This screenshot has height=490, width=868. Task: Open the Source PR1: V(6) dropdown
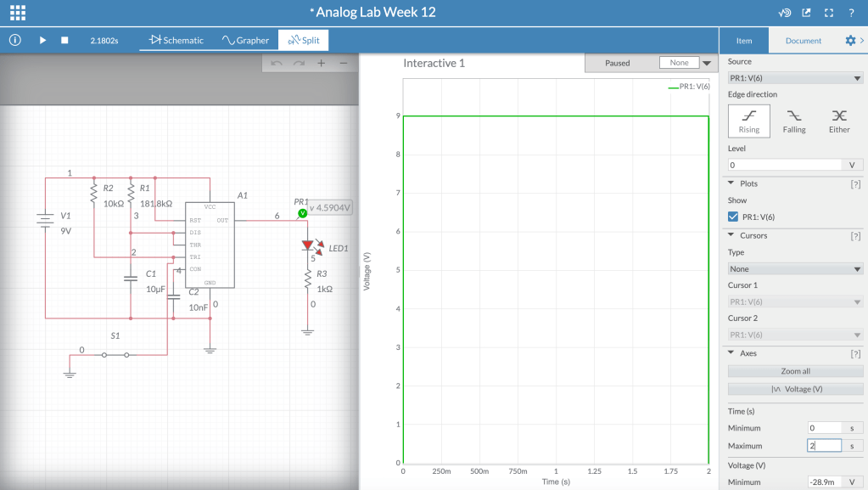[795, 78]
